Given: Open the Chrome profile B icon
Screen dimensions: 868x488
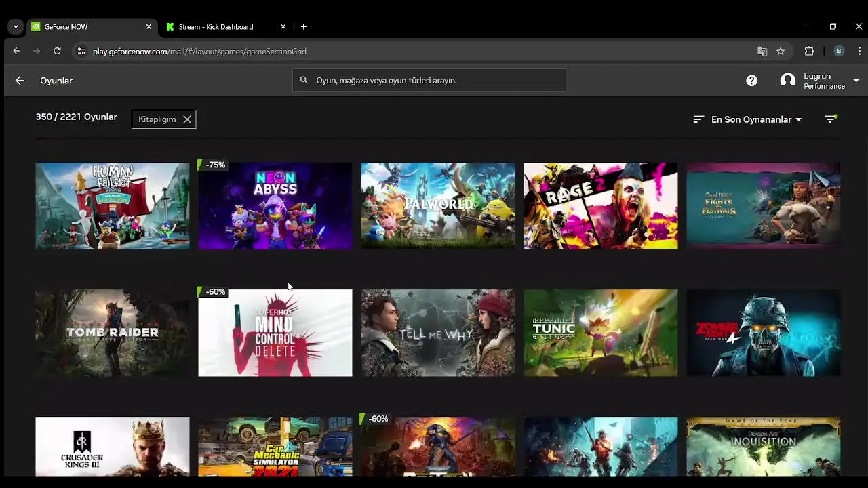Looking at the screenshot, I should pyautogui.click(x=839, y=51).
